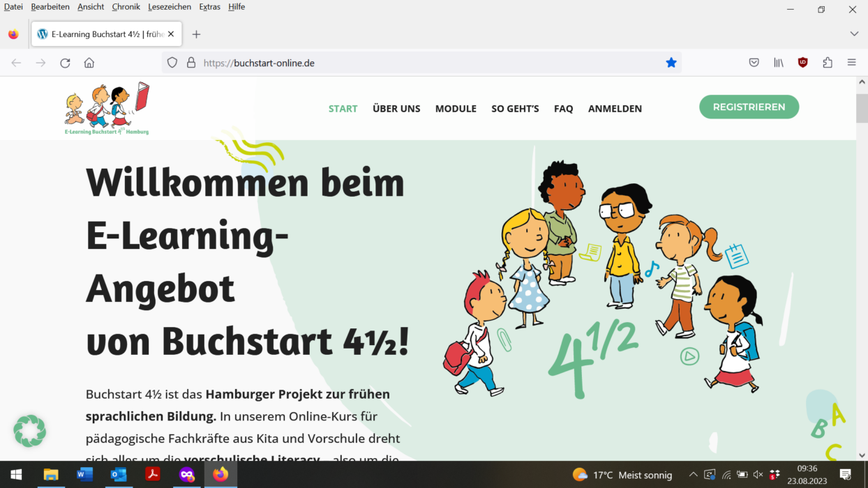868x488 pixels.
Task: Click the green circular cookie settings icon
Action: pyautogui.click(x=29, y=431)
